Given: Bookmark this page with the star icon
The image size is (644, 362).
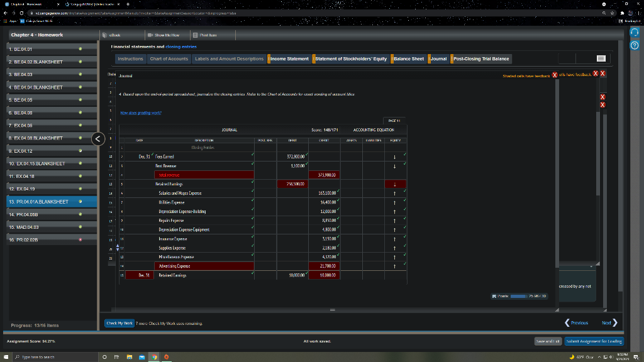Looking at the screenshot, I should point(612,13).
